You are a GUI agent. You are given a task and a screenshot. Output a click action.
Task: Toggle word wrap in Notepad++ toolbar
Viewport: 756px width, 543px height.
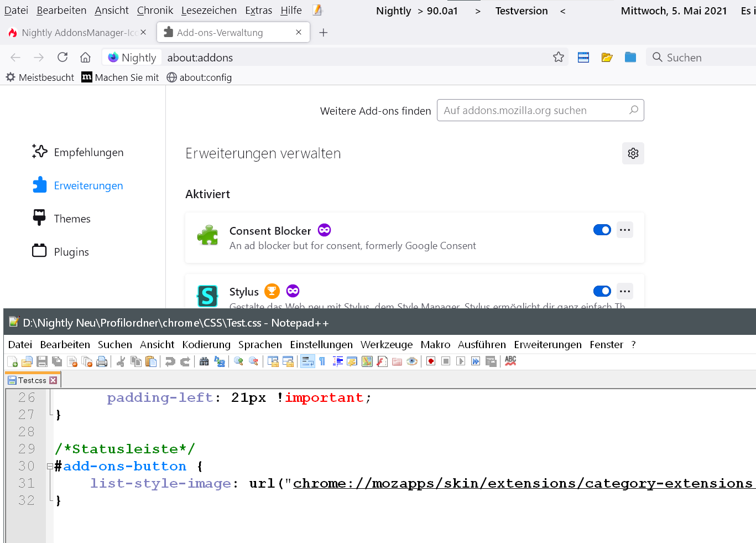coord(307,361)
